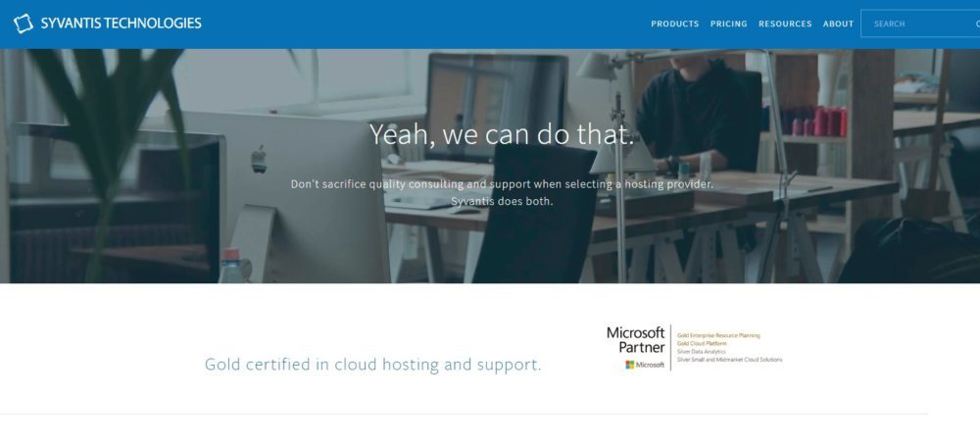Click the search magnifier icon

[x=976, y=24]
